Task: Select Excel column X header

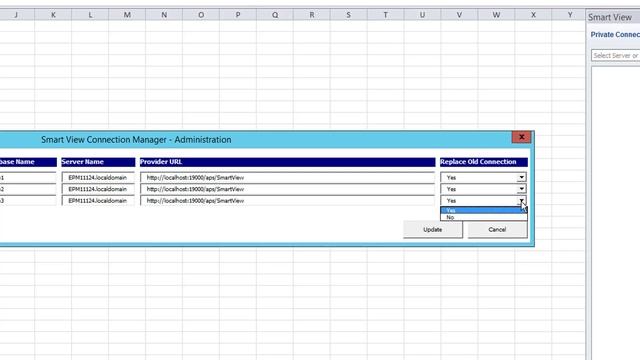Action: [x=533, y=15]
